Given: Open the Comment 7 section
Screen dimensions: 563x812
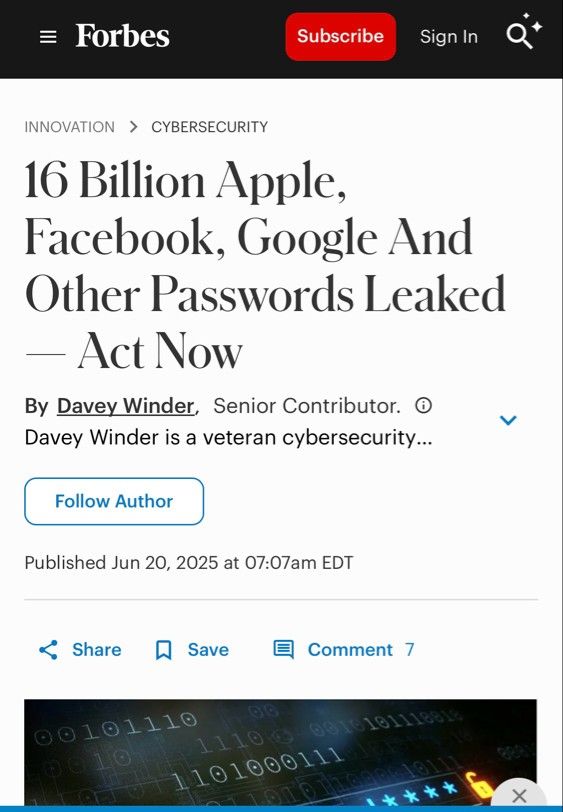Looking at the screenshot, I should tap(361, 649).
